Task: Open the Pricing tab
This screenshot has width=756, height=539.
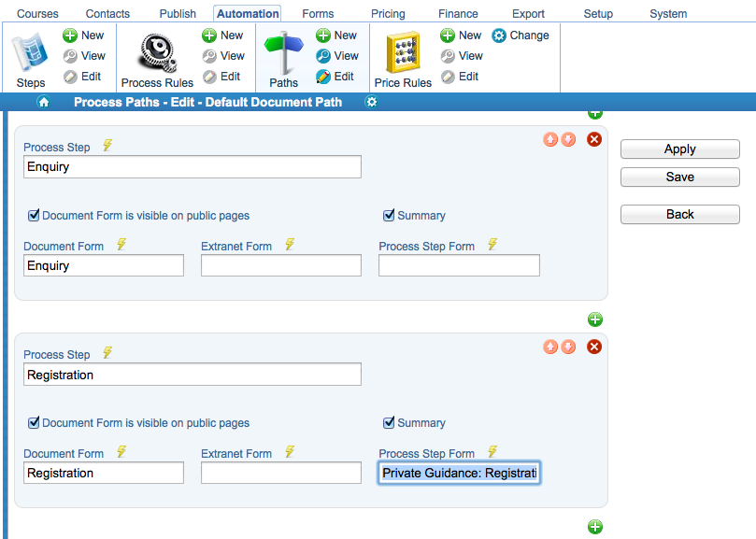Action: (x=388, y=14)
